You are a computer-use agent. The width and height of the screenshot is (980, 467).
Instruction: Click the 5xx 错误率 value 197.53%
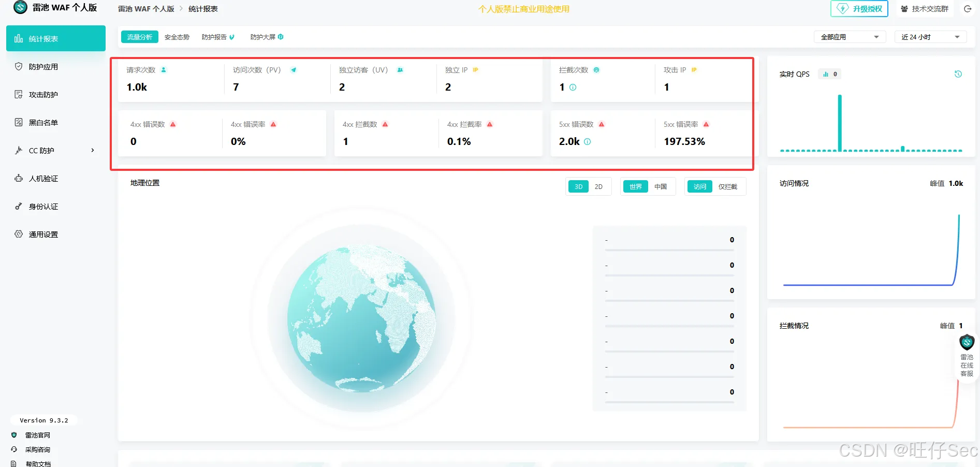point(684,141)
